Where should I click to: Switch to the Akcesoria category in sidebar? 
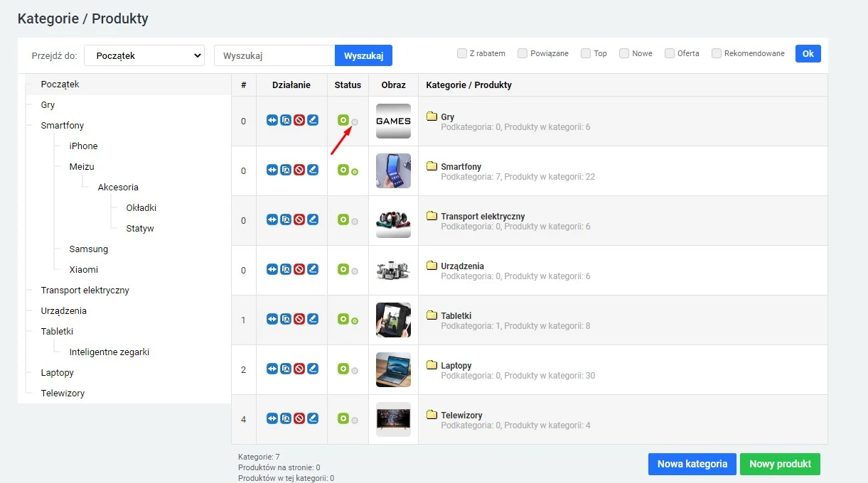click(x=117, y=187)
